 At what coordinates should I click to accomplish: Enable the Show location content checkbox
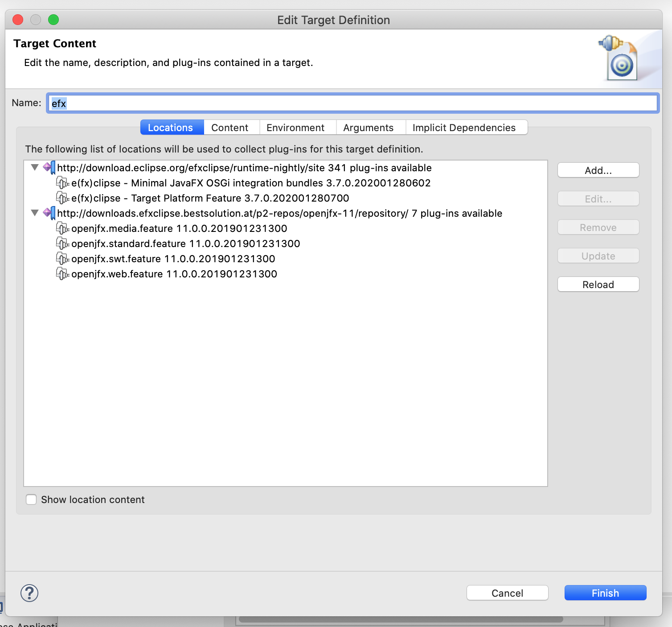[x=31, y=499]
